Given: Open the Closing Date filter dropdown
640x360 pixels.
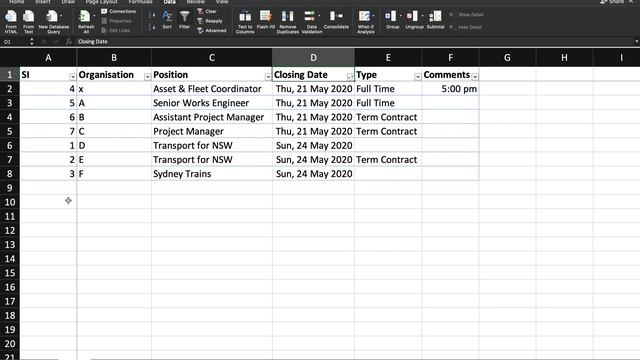Looking at the screenshot, I should pos(350,76).
